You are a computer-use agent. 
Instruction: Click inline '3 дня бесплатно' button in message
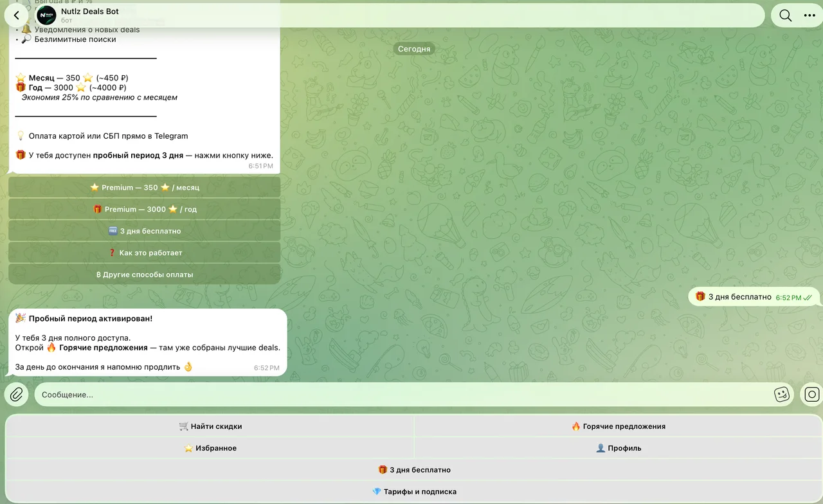(x=145, y=231)
